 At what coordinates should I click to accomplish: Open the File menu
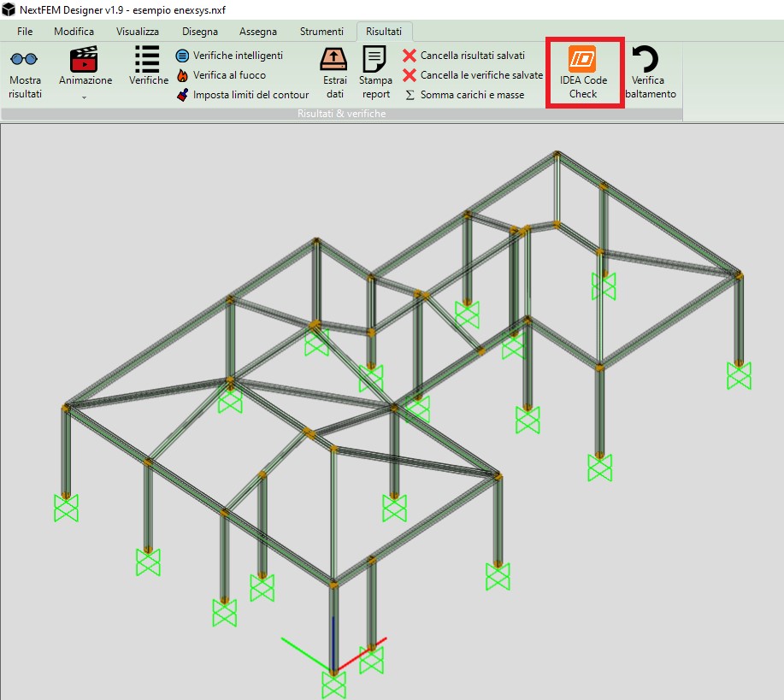click(x=25, y=32)
